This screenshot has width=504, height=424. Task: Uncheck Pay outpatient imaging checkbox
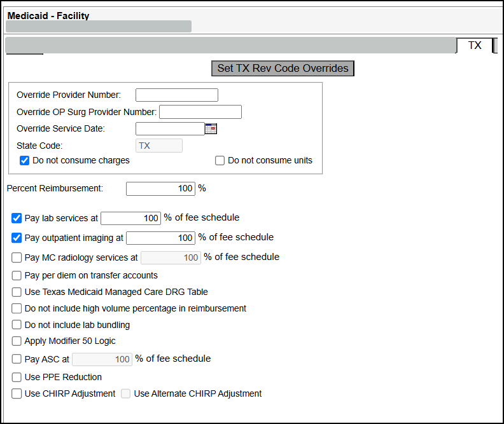click(x=17, y=238)
